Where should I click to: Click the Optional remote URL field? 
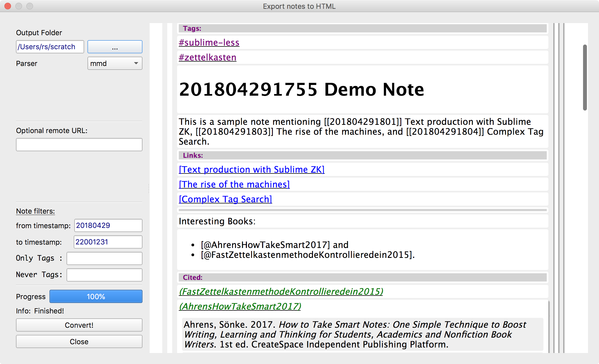point(79,145)
